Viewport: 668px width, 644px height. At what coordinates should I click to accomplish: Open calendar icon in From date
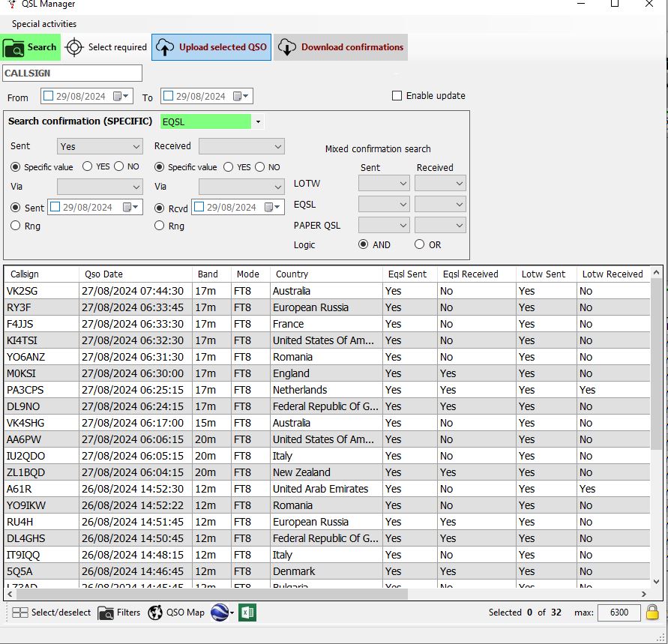coord(118,96)
